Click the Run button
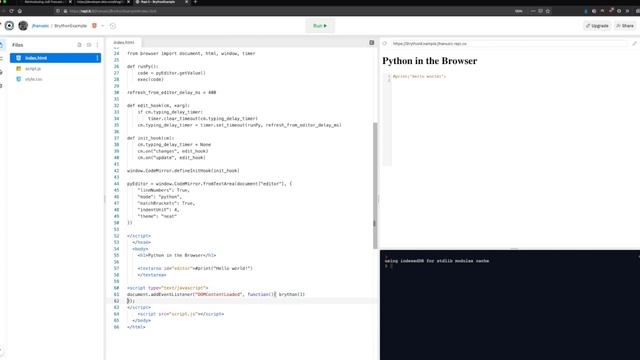Image resolution: width=640 pixels, height=360 pixels. tap(320, 26)
